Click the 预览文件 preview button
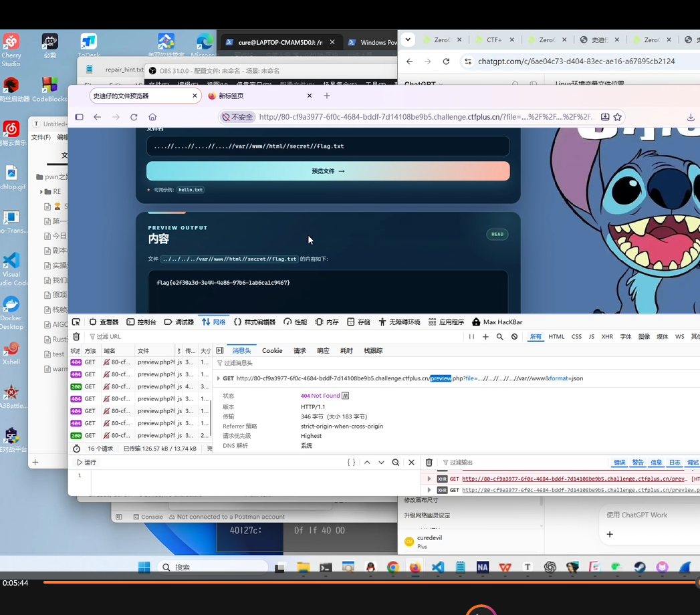This screenshot has height=615, width=700. [x=328, y=171]
